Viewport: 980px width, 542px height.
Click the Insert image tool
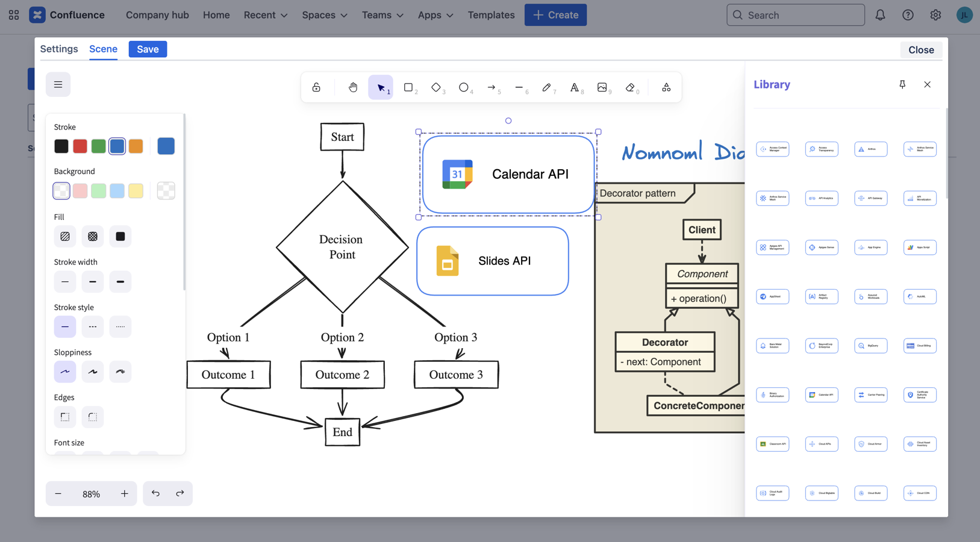(x=602, y=87)
